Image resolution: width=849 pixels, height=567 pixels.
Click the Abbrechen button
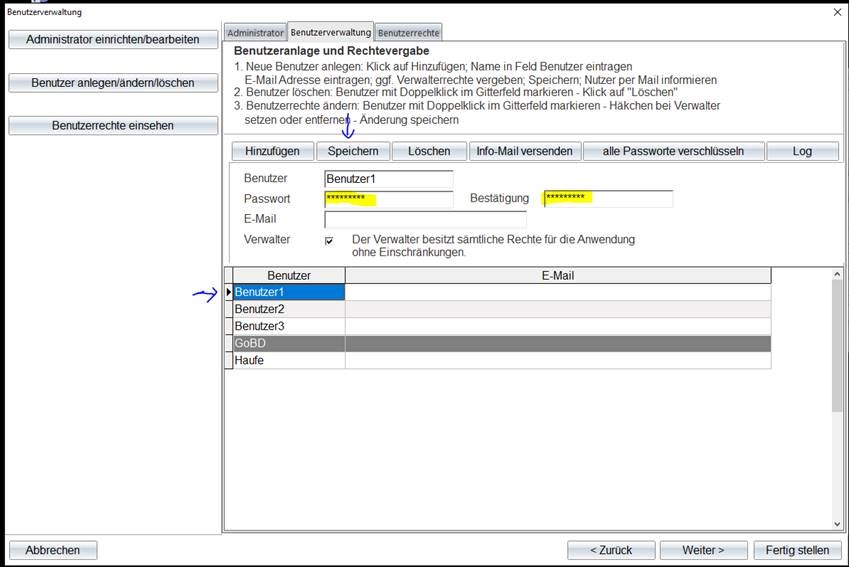click(53, 550)
